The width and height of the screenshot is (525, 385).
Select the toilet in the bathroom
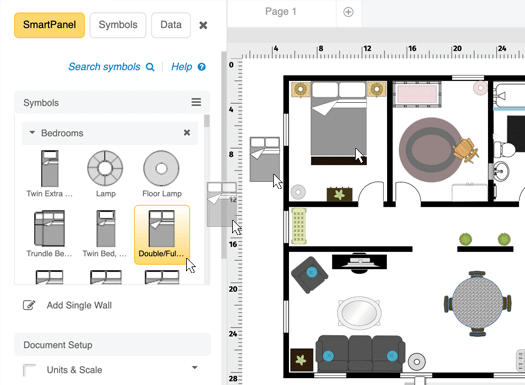[504, 150]
